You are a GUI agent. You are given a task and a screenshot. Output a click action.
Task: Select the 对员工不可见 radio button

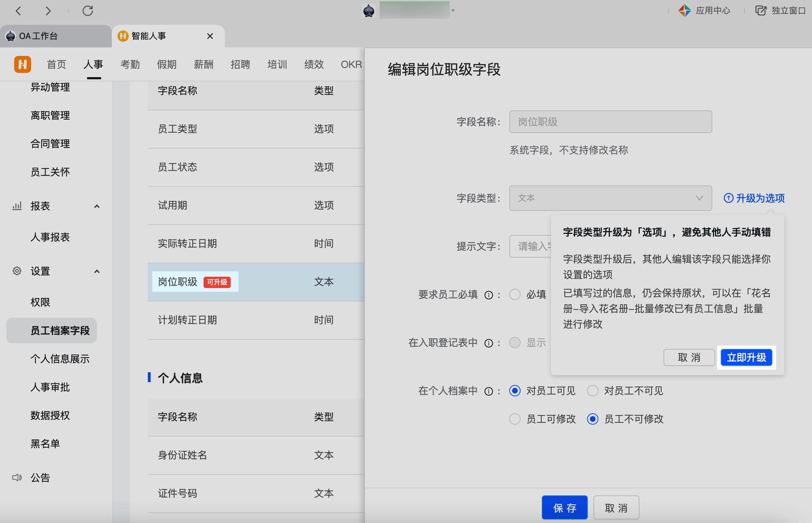[592, 391]
